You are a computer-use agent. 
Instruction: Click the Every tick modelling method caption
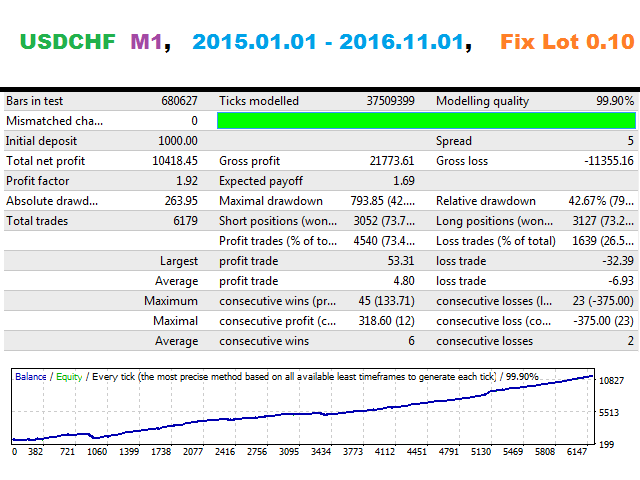(x=294, y=377)
